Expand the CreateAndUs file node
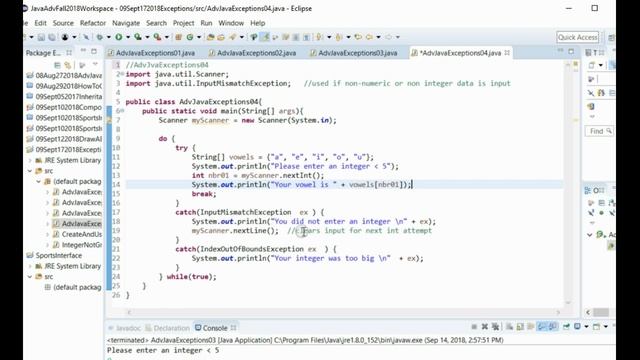This screenshot has width=640, height=360. pos(47,234)
